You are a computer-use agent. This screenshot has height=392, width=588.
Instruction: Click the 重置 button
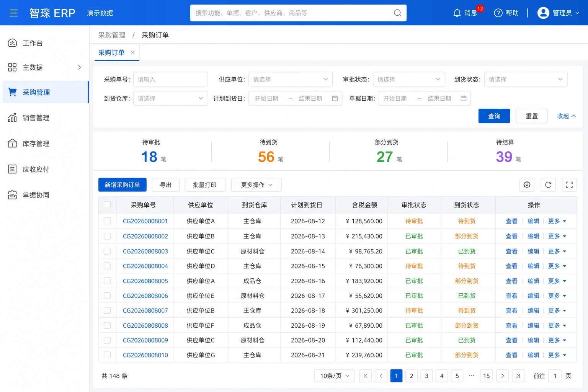pyautogui.click(x=532, y=116)
